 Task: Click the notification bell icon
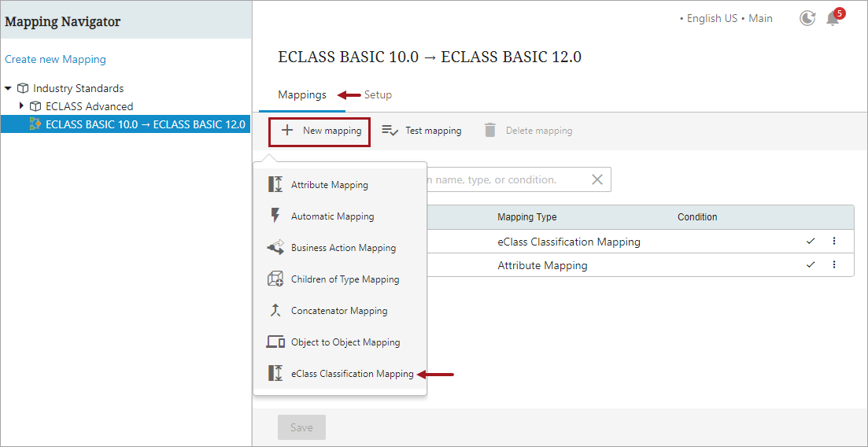point(832,19)
